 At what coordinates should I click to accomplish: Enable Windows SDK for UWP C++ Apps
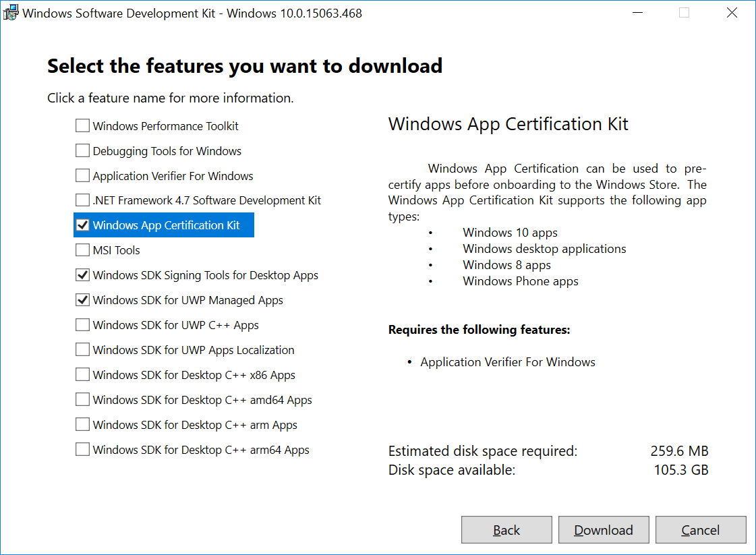82,325
